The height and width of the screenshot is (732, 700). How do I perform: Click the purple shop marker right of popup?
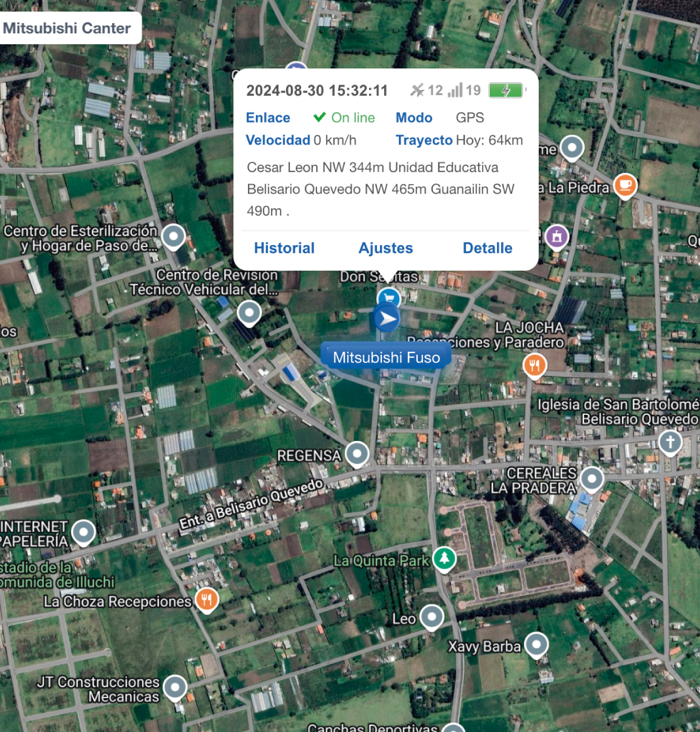coord(557,237)
